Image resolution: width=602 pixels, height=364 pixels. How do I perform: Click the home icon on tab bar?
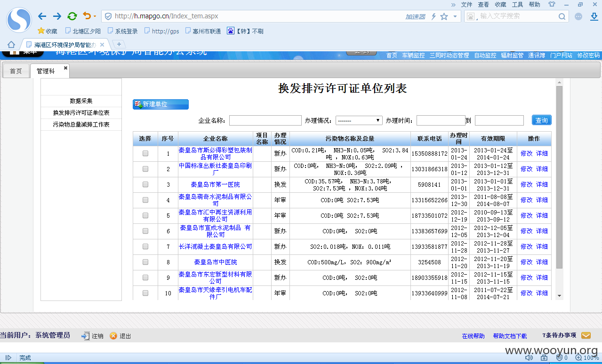click(x=11, y=45)
